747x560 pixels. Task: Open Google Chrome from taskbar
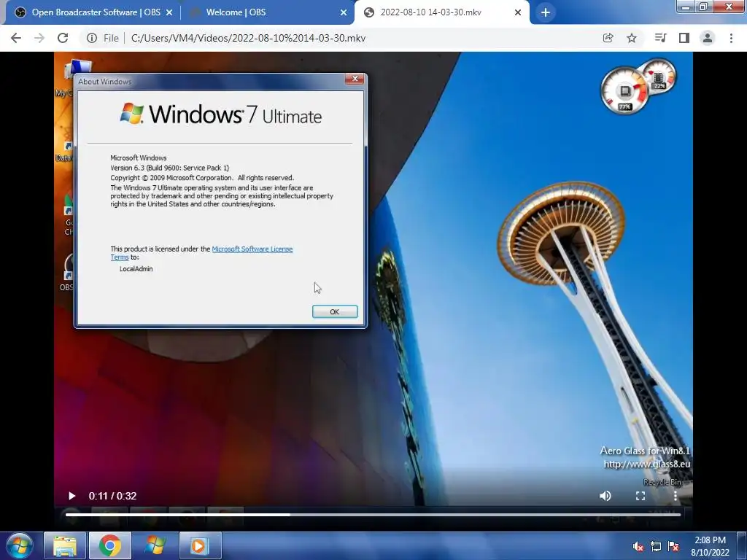[110, 545]
